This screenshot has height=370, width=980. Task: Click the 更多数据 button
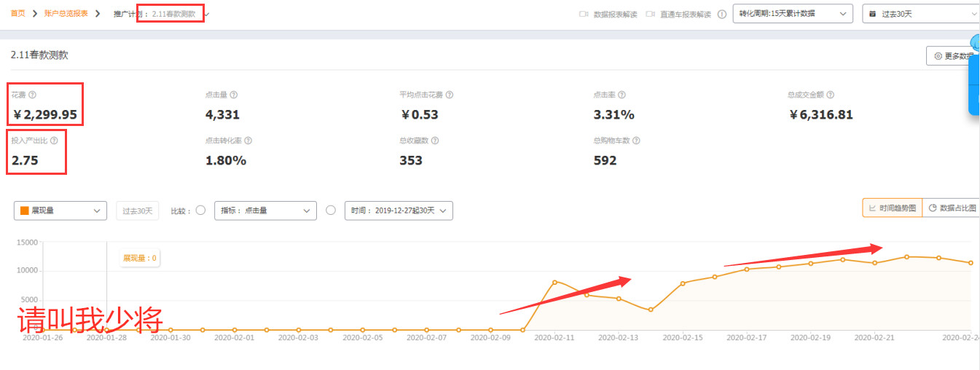[x=952, y=56]
